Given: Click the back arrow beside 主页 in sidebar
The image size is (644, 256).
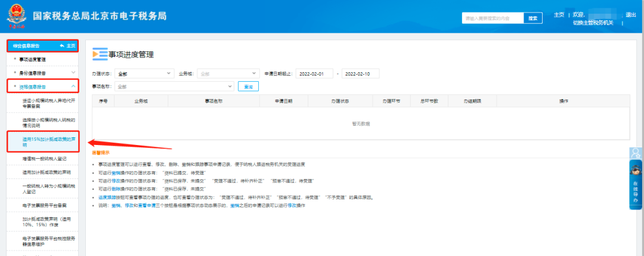Looking at the screenshot, I should tap(61, 46).
